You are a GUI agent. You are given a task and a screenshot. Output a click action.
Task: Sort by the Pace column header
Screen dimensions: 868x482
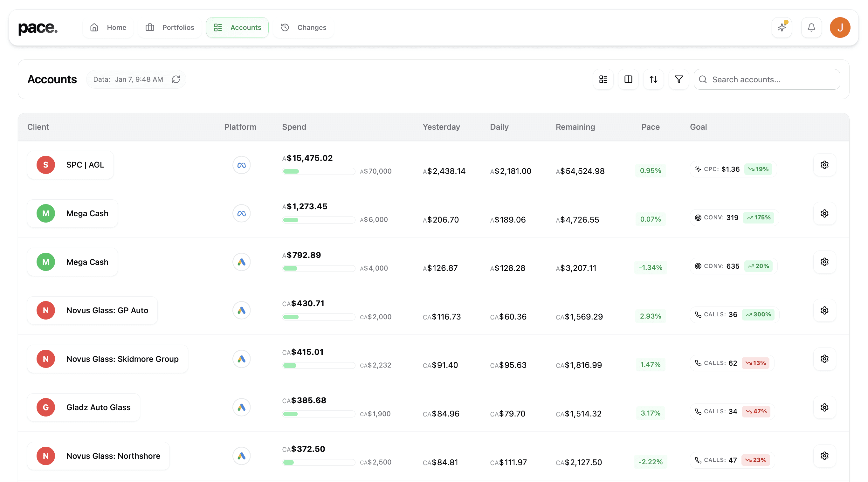pos(650,127)
